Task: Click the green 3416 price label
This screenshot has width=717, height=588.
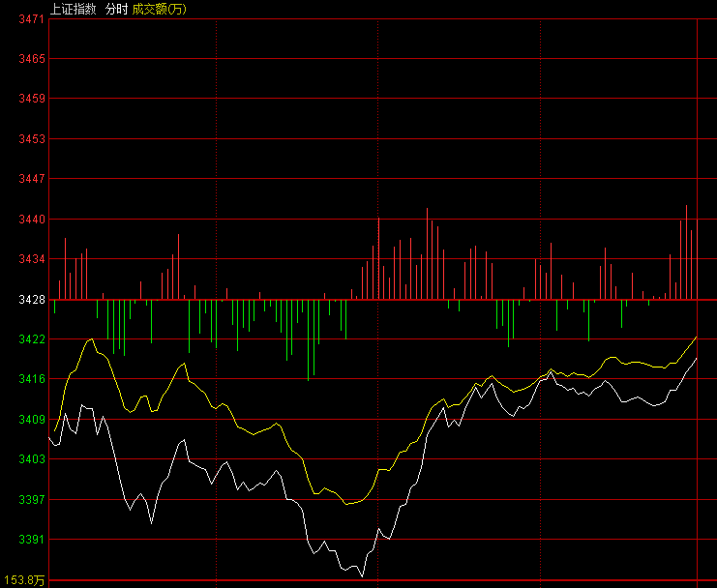Action: point(32,379)
